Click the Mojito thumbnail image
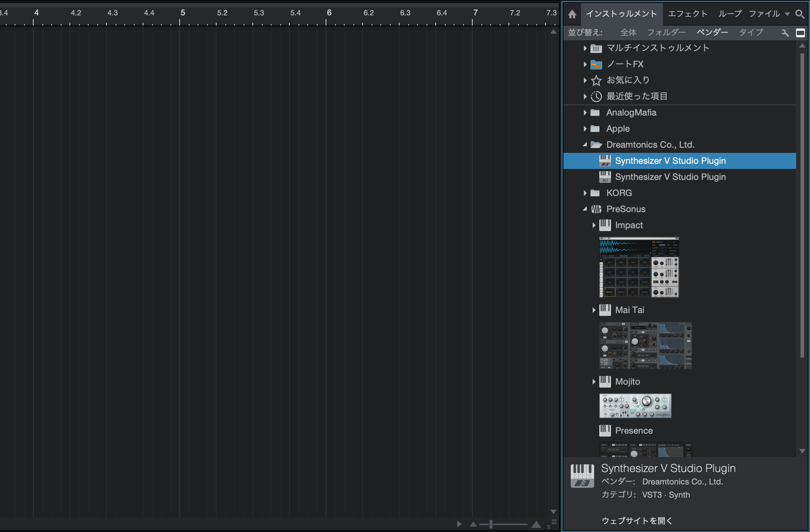This screenshot has width=810, height=532. [x=635, y=406]
